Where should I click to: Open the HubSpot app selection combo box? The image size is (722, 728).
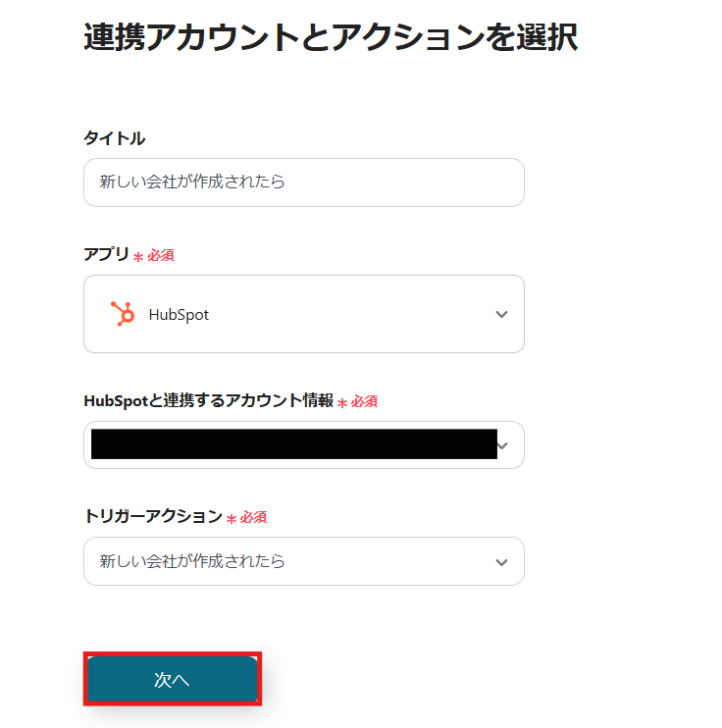coord(303,314)
